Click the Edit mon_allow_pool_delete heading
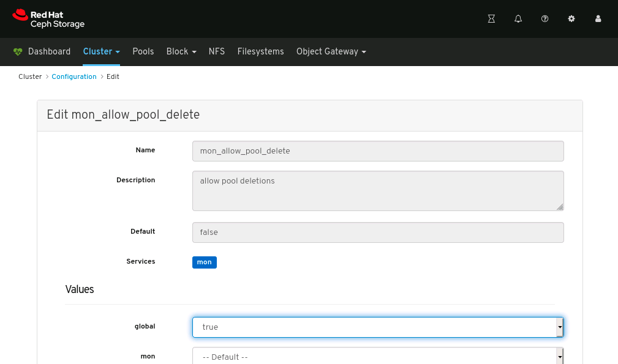Viewport: 618px width, 364px height. [123, 114]
